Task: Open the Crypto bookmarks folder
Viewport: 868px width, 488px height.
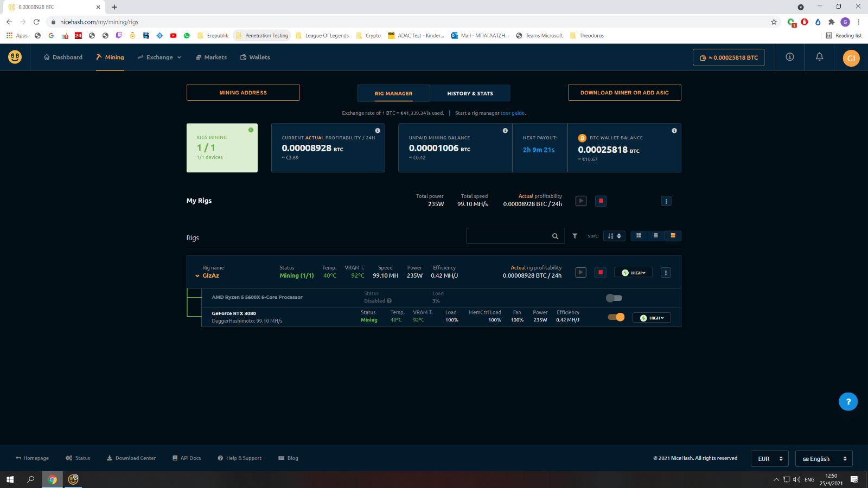Action: pyautogui.click(x=369, y=36)
